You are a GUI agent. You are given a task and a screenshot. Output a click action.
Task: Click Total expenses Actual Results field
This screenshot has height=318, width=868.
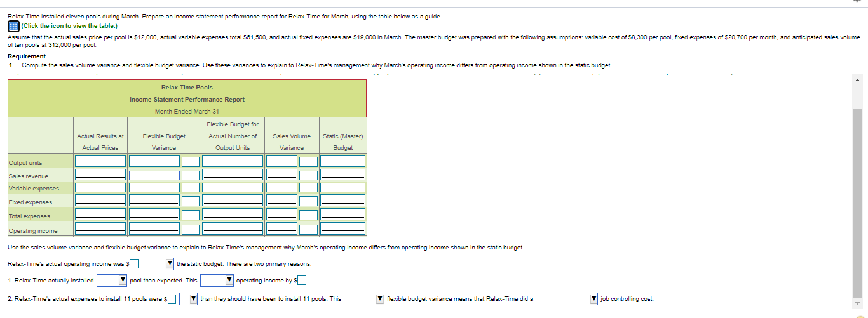click(x=100, y=215)
